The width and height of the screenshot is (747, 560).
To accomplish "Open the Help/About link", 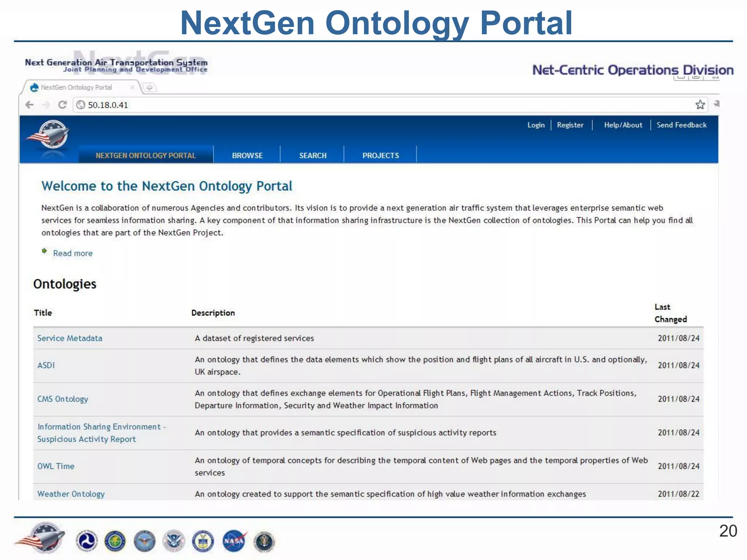I will pos(623,125).
